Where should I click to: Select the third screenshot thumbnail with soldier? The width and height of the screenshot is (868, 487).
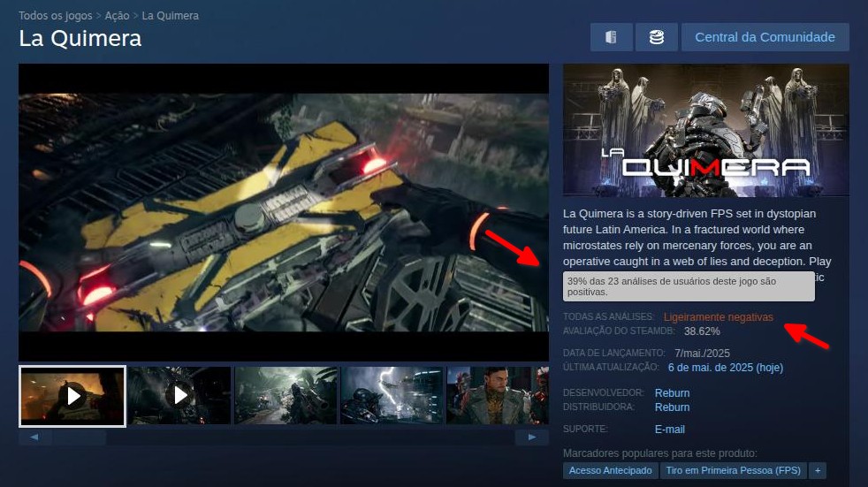point(286,396)
